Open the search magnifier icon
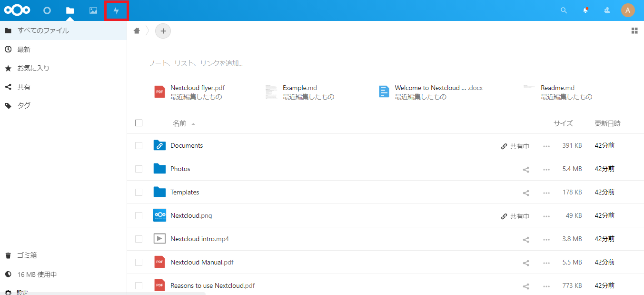 coord(564,10)
